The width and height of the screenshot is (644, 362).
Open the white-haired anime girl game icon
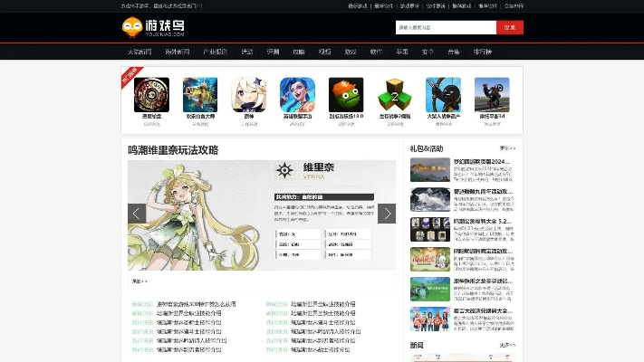click(249, 95)
